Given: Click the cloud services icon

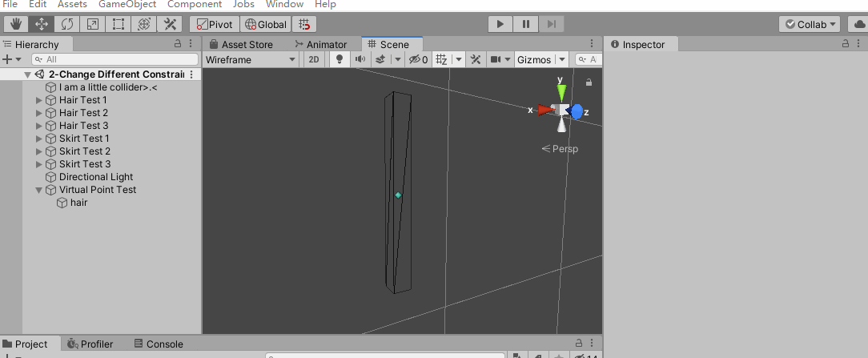Looking at the screenshot, I should tap(857, 24).
